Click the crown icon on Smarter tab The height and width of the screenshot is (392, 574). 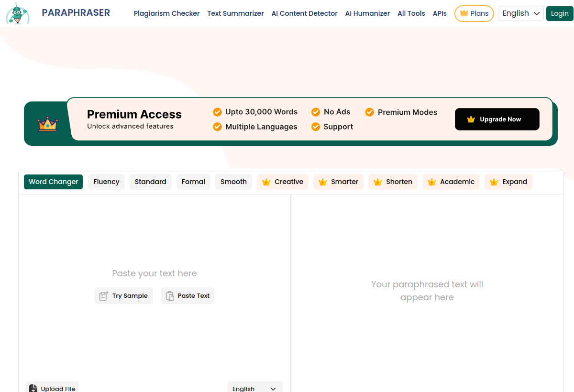323,182
